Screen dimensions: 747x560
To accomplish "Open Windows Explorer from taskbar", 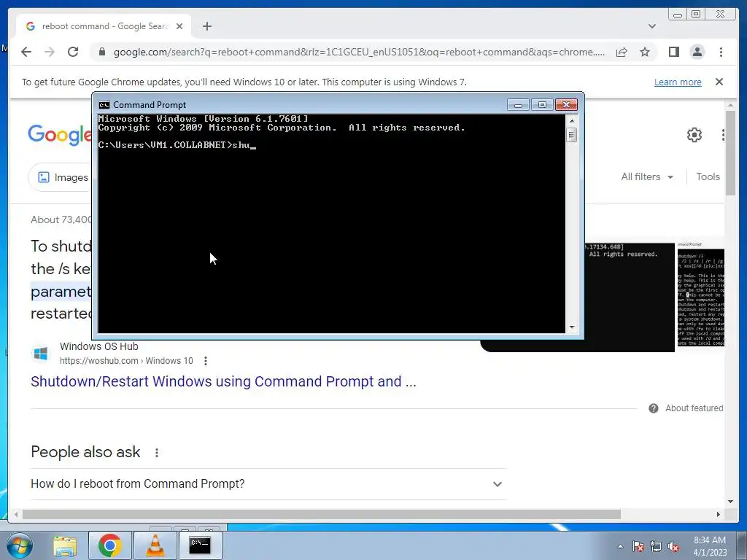I will (65, 545).
